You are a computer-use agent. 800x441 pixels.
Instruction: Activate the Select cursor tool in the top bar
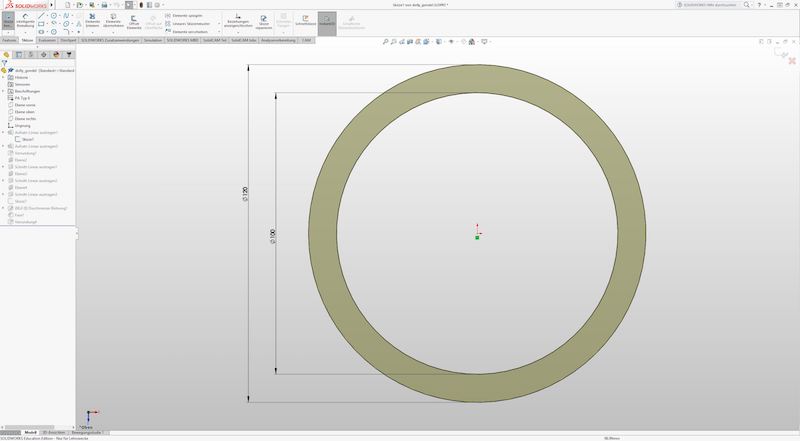129,5
